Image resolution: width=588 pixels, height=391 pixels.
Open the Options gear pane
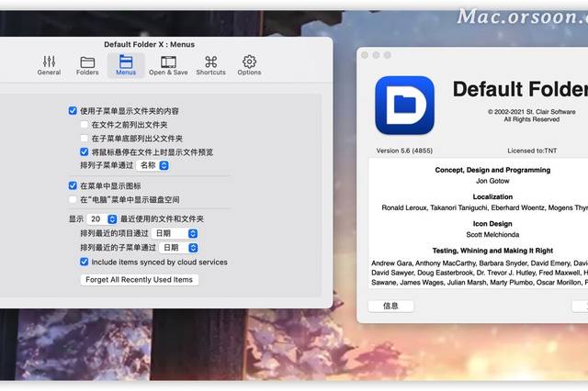[249, 65]
